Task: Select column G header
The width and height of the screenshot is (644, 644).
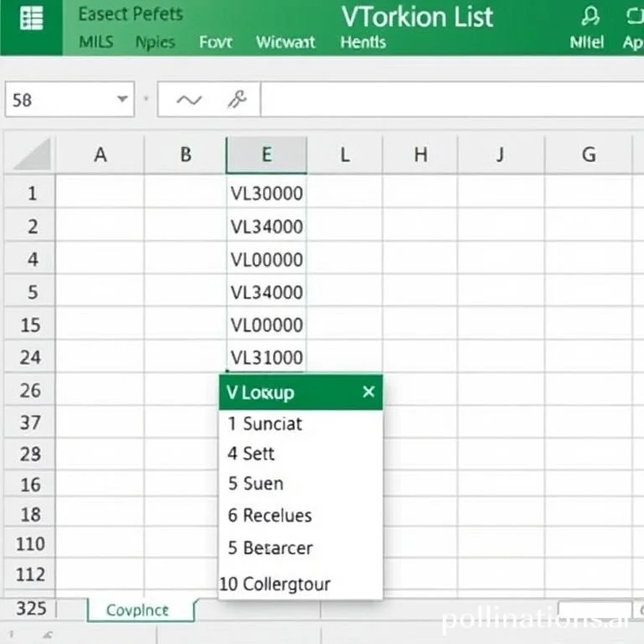Action: [x=589, y=155]
